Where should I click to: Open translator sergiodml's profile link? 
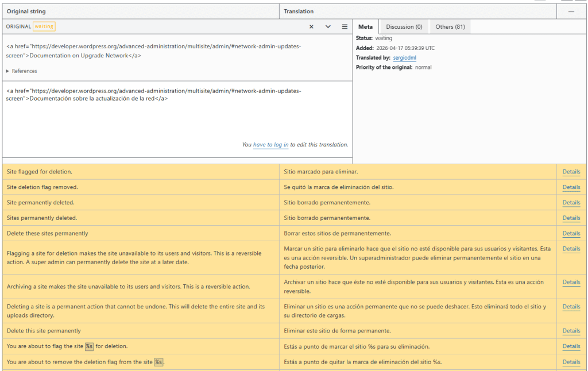pyautogui.click(x=404, y=58)
